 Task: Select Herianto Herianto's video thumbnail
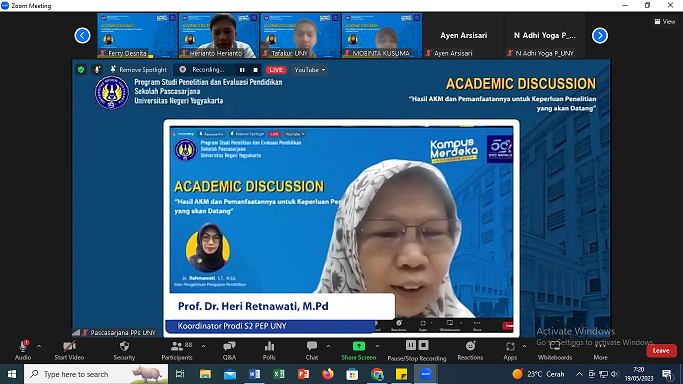pyautogui.click(x=219, y=35)
